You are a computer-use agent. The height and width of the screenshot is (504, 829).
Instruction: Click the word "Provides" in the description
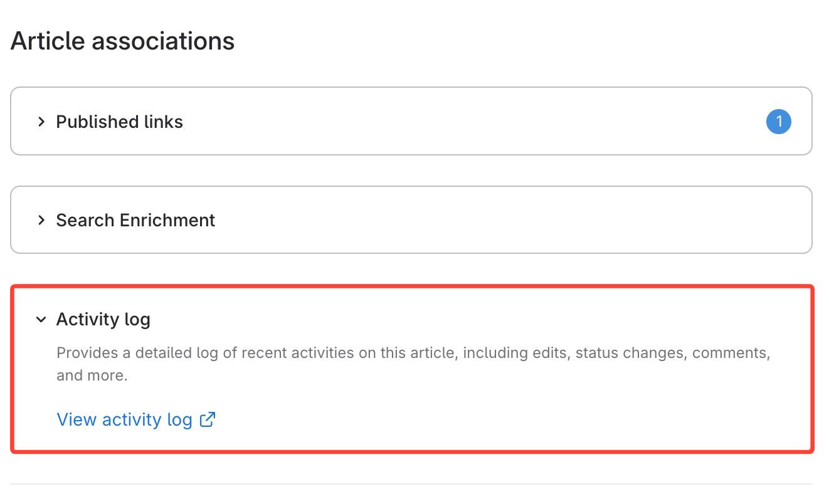click(87, 353)
